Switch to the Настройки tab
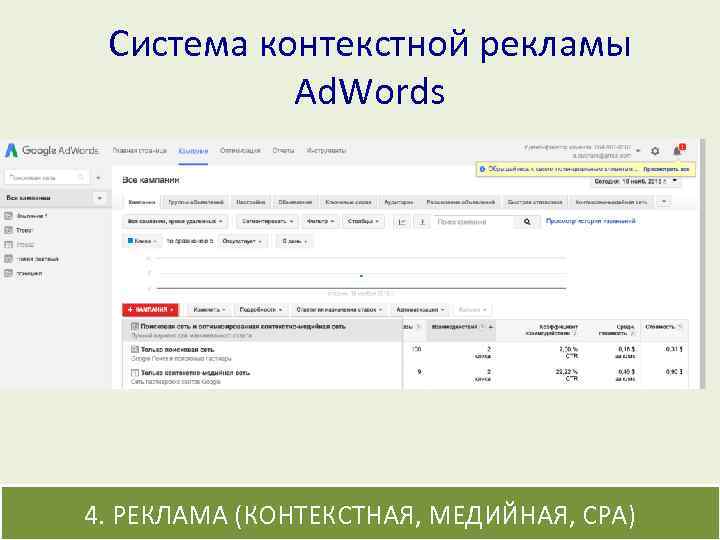The height and width of the screenshot is (540, 720). click(x=251, y=202)
